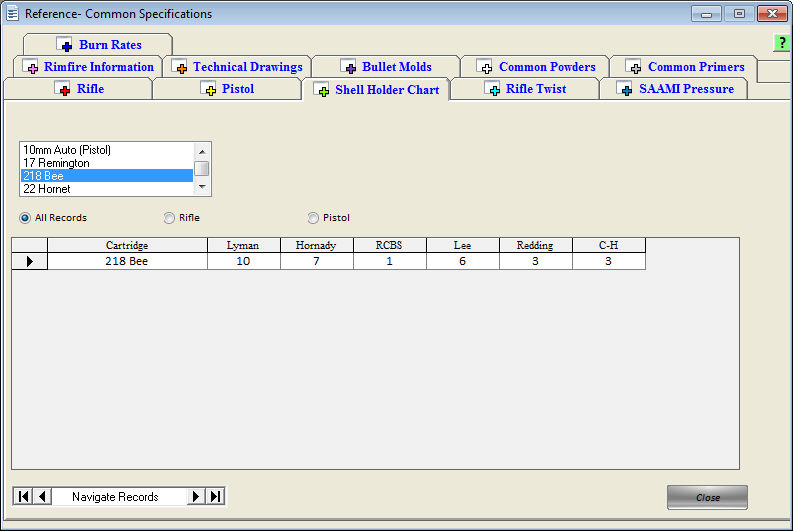Click the C-H column header
793x531 pixels.
click(x=608, y=245)
